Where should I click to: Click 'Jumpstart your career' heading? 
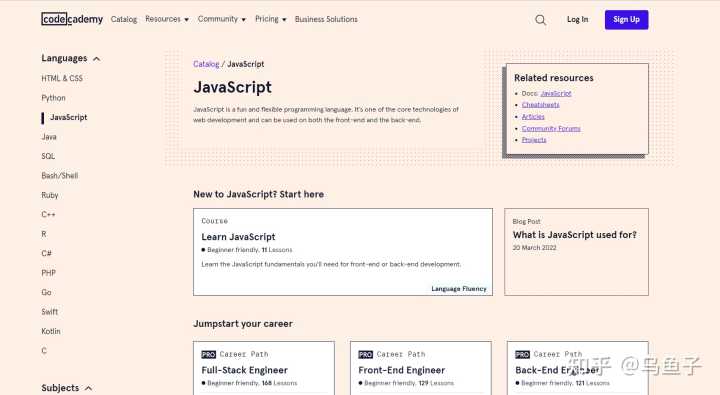(x=243, y=324)
